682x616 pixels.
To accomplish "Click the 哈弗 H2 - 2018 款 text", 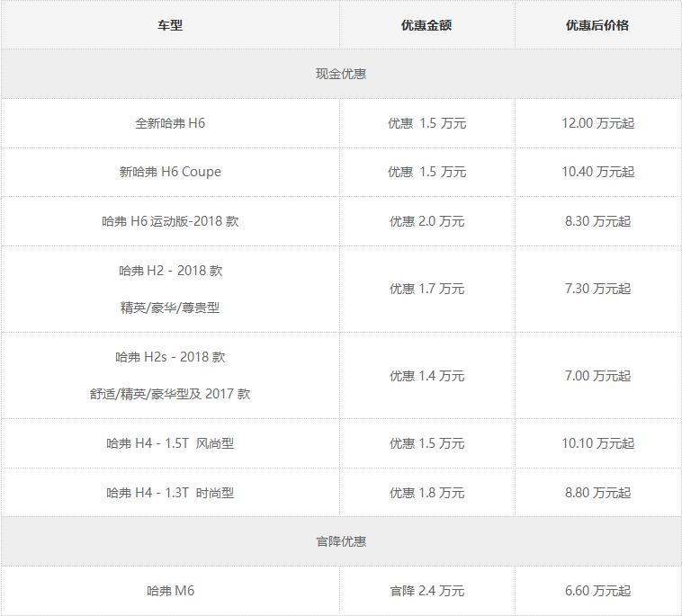I will point(171,271).
